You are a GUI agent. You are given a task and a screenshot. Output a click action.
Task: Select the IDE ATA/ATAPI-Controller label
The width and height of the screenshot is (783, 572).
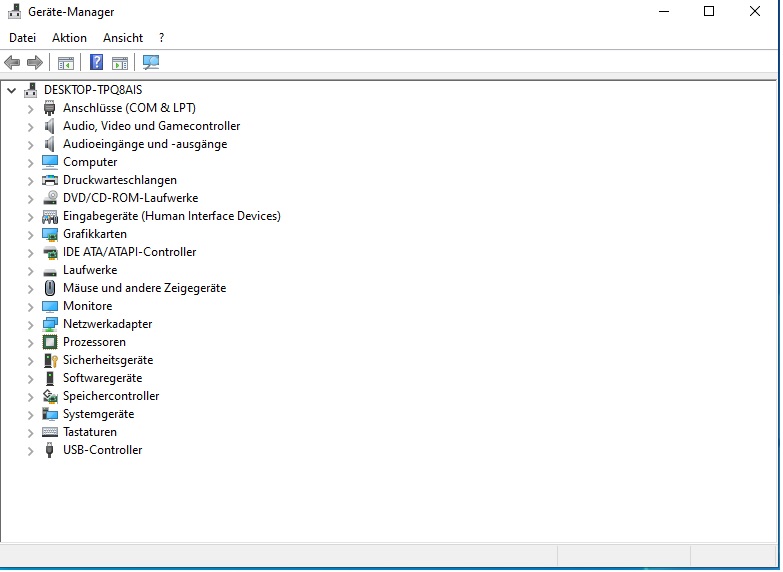point(129,252)
